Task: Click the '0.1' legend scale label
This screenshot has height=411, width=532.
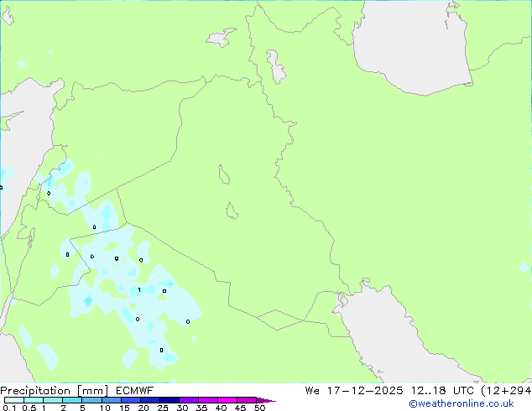Action: click(9, 408)
